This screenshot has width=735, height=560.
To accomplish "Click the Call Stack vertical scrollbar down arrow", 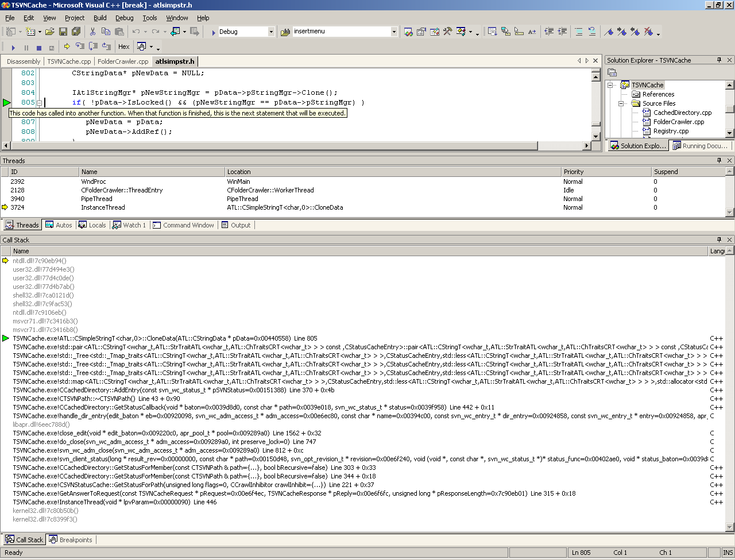I will pos(730,528).
